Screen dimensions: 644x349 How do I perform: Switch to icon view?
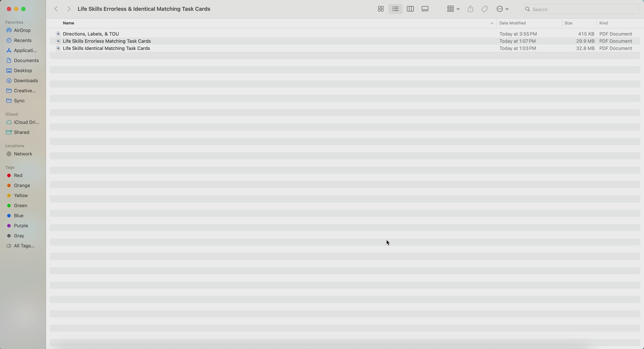click(x=380, y=9)
